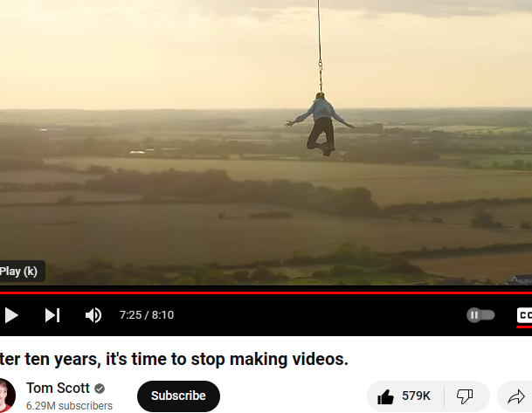Click the 7:25 / 8:10 time display
Image resolution: width=532 pixels, height=413 pixels.
point(147,315)
